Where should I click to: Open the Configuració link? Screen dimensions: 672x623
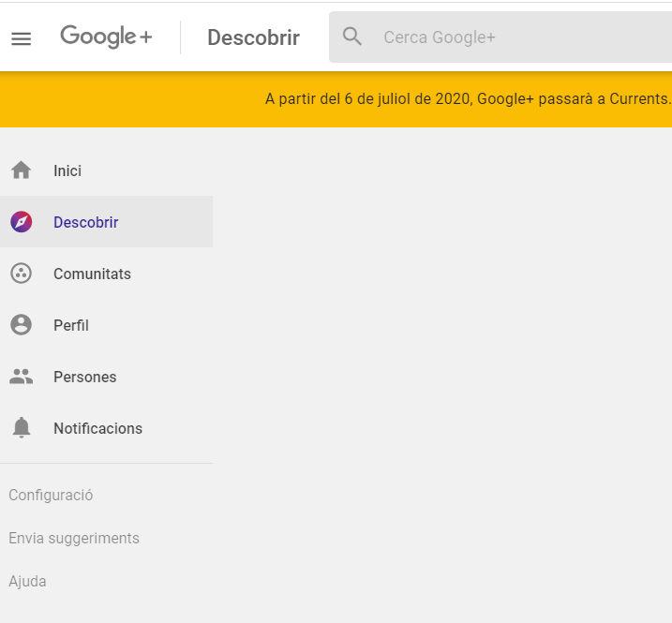(51, 496)
